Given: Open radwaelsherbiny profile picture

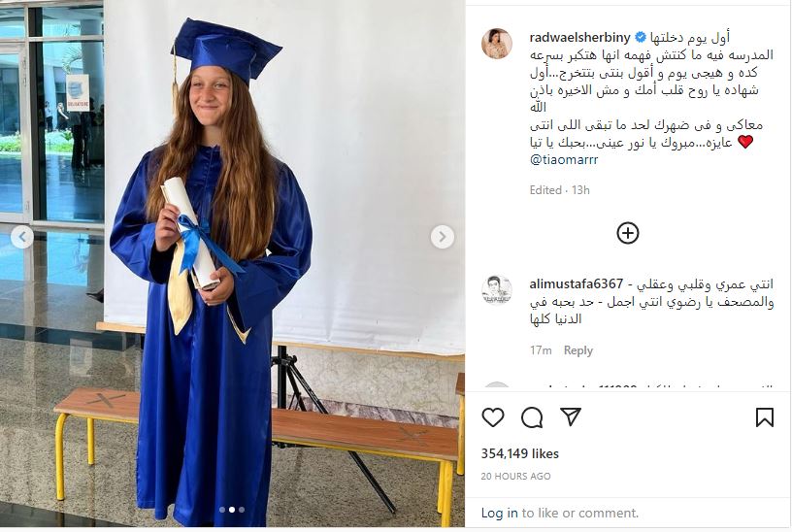Looking at the screenshot, I should click(497, 44).
